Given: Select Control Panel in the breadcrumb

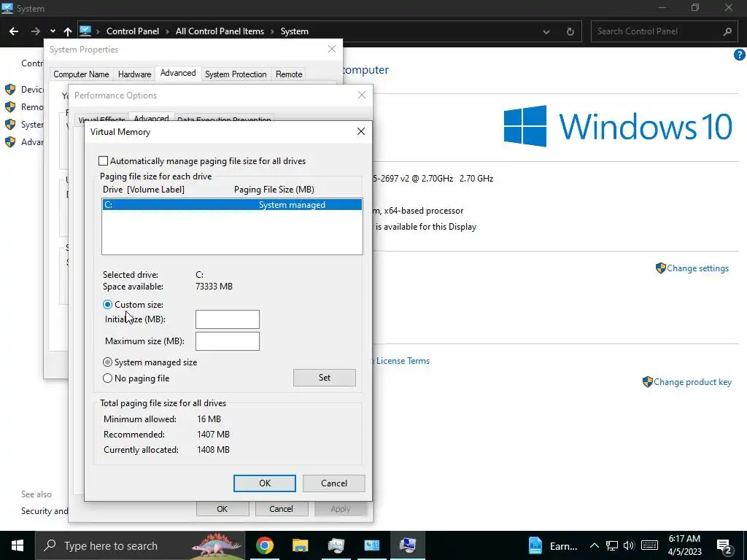Looking at the screenshot, I should tap(133, 31).
